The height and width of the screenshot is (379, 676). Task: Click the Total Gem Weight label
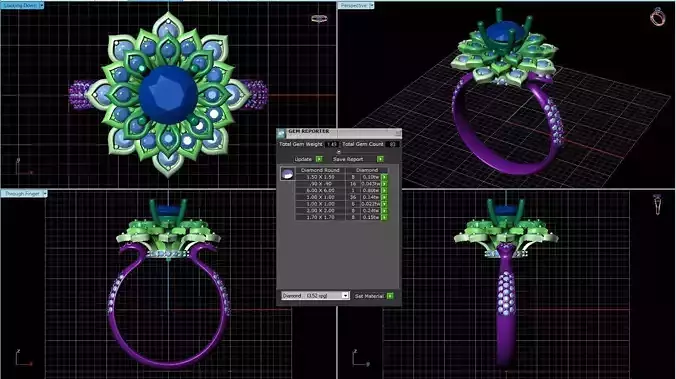[300, 144]
